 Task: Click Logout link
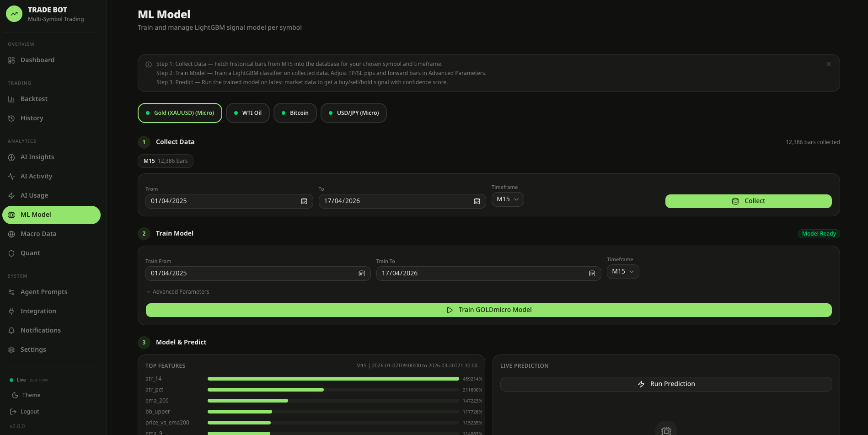[25, 412]
